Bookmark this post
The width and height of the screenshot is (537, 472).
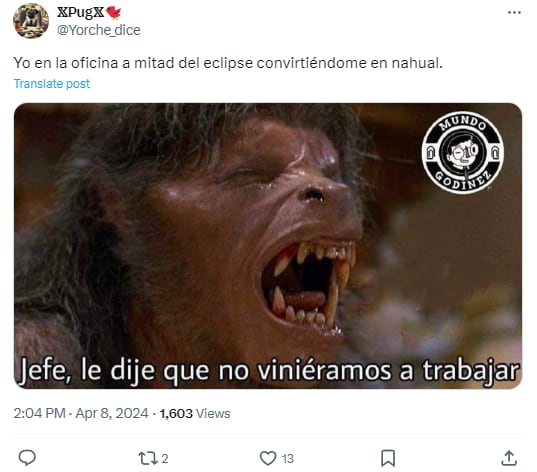[x=388, y=458]
